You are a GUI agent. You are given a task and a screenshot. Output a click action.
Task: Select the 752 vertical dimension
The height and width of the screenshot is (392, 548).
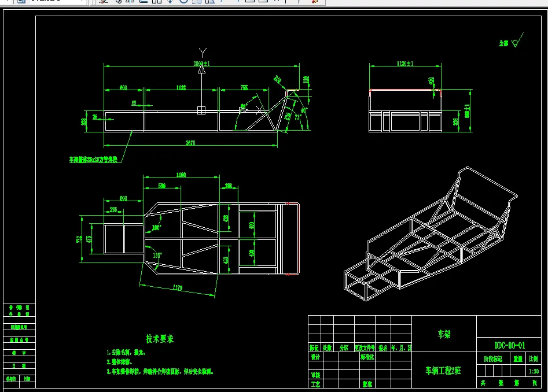79,239
